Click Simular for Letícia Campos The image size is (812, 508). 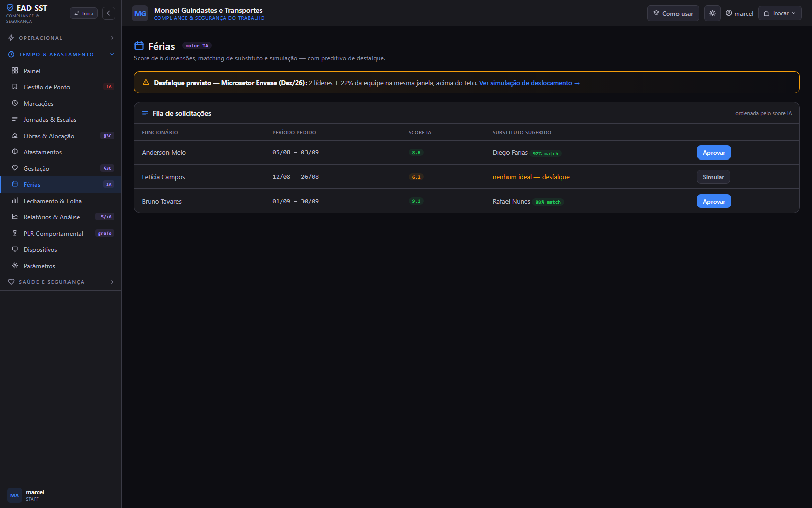point(713,177)
